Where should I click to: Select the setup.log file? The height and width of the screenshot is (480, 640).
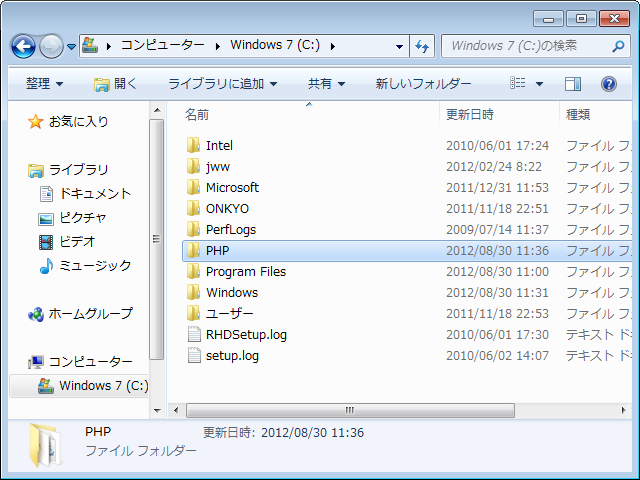point(232,356)
